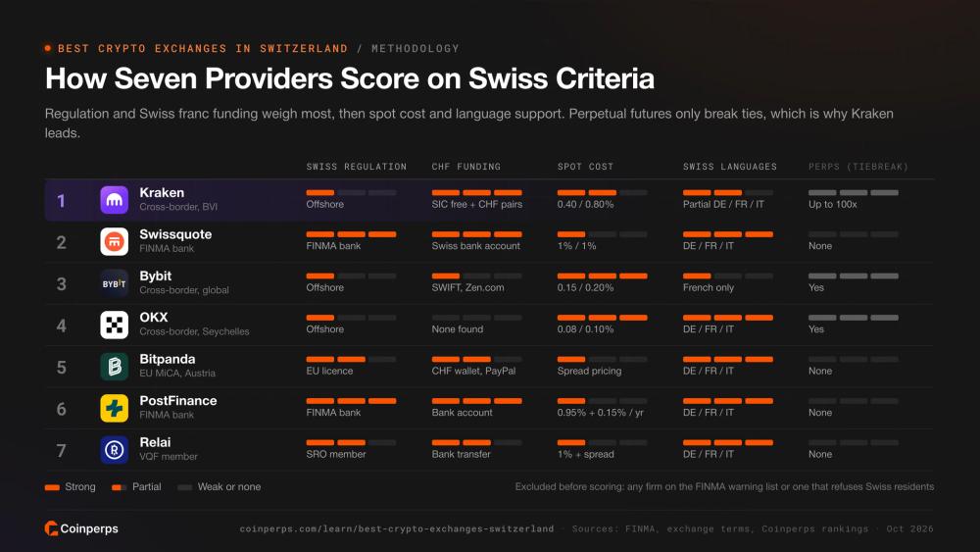Viewport: 980px width, 552px height.
Task: Click OKX's '0.08 / 0.10%' spot cost
Action: click(586, 329)
